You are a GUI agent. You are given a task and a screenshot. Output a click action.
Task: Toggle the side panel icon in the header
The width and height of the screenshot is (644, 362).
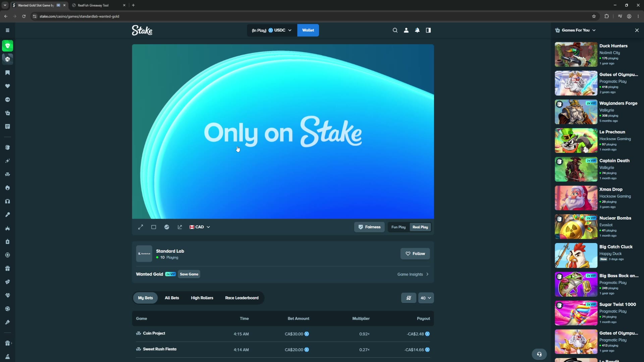pyautogui.click(x=428, y=30)
